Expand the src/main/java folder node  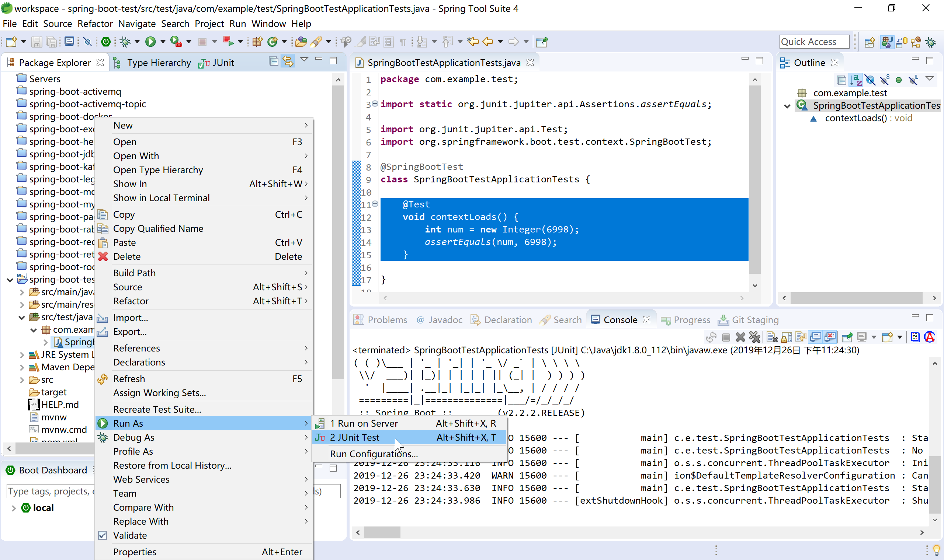pyautogui.click(x=22, y=292)
